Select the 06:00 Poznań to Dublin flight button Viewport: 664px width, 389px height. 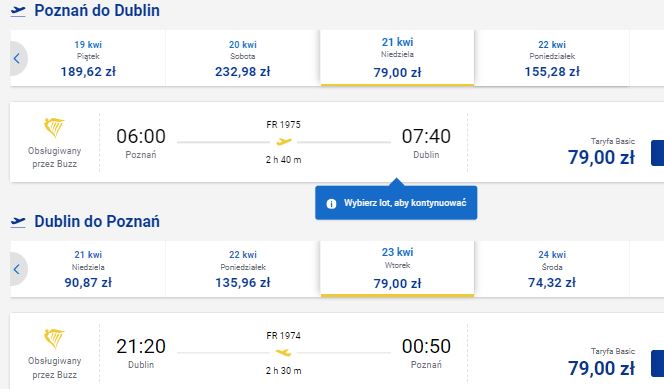pos(657,153)
